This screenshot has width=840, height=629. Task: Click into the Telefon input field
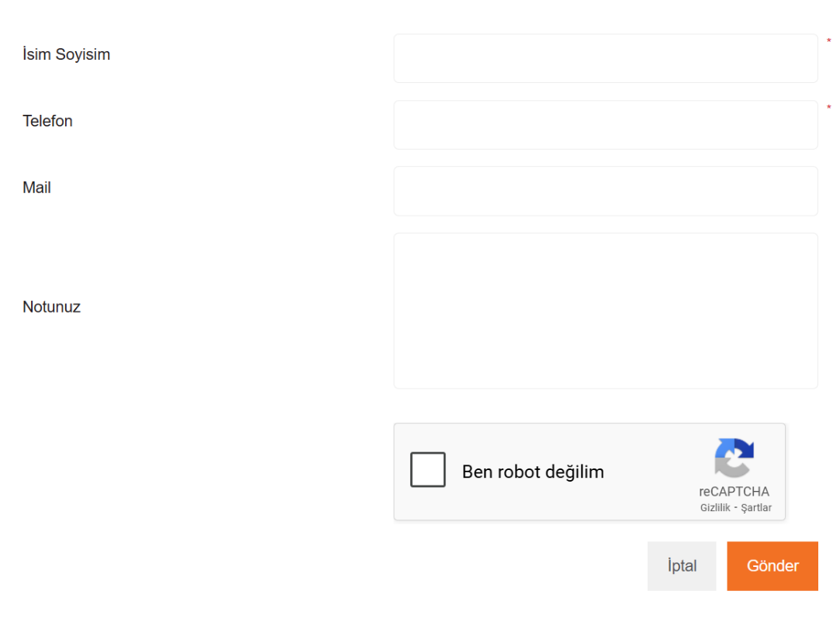tap(606, 125)
